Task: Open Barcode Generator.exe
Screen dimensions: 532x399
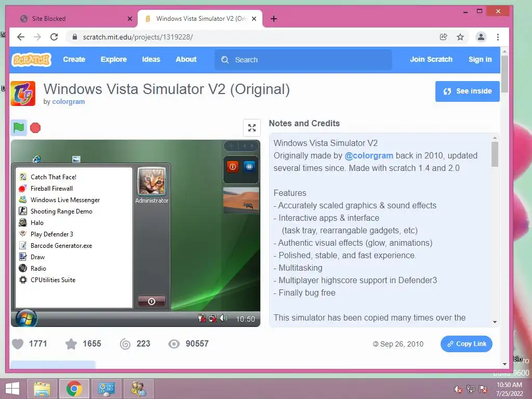Action: click(61, 246)
